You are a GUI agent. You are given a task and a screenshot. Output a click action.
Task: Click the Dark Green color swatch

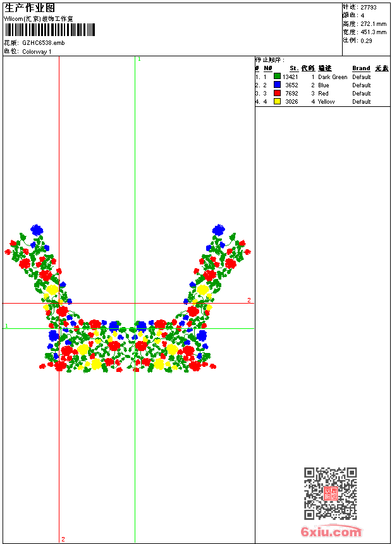click(x=277, y=77)
